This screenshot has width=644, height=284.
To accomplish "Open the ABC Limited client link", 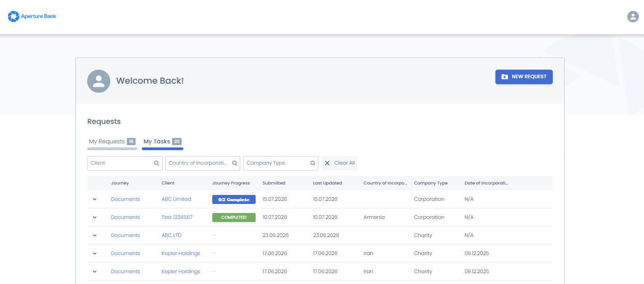I will (176, 199).
